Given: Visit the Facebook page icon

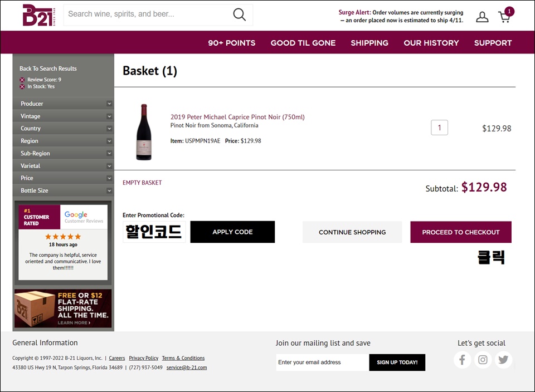Looking at the screenshot, I should pyautogui.click(x=463, y=360).
